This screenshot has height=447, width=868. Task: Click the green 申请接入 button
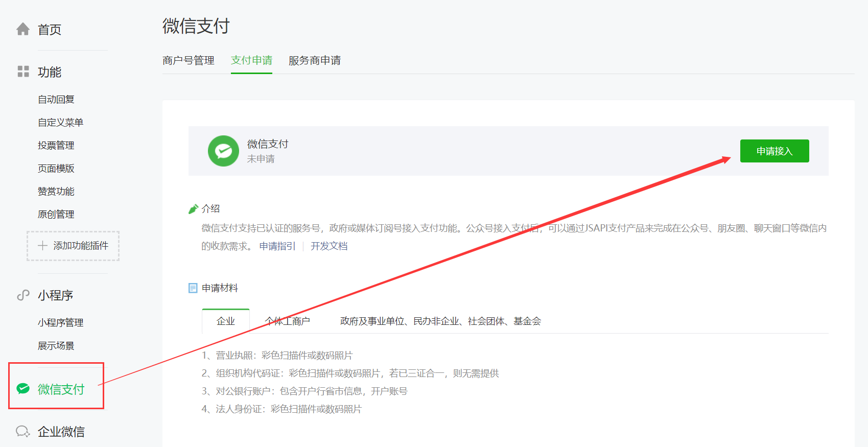click(775, 151)
